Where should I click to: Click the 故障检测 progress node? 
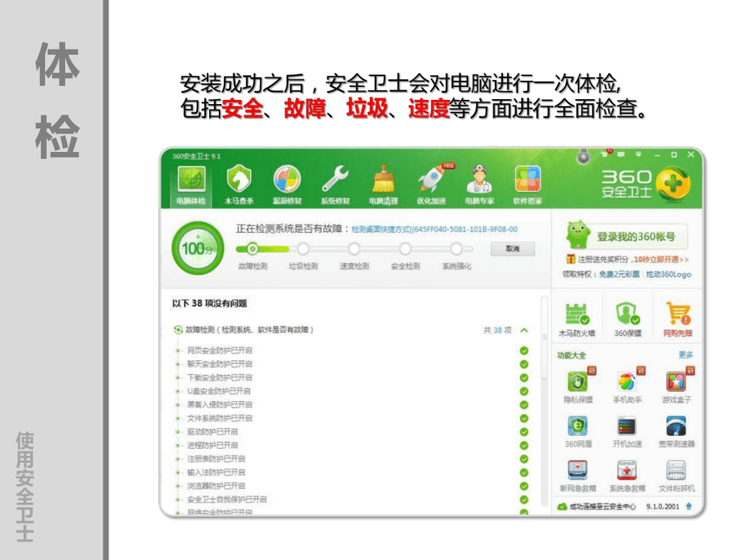(x=252, y=248)
